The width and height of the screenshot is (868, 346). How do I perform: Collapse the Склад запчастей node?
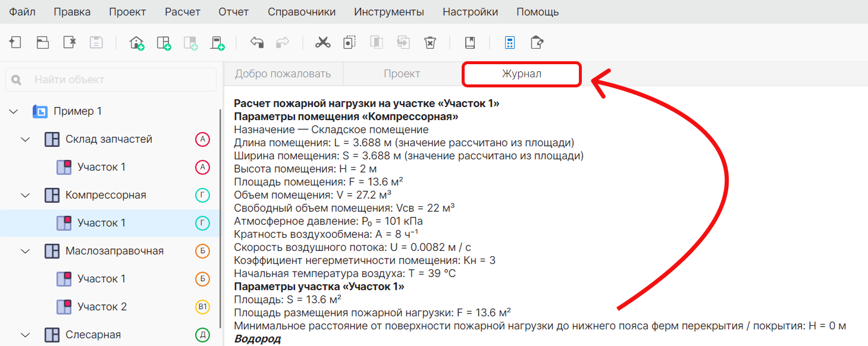tap(26, 139)
